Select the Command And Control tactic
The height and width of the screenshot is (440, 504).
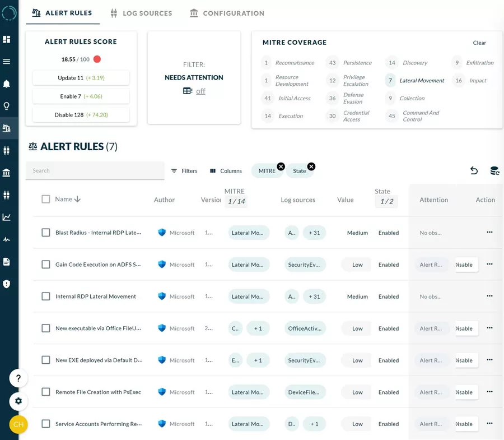pos(413,116)
